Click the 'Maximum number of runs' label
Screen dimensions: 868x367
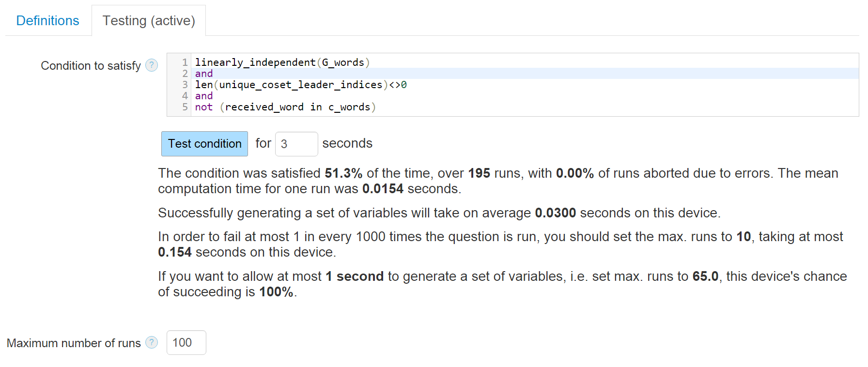coord(74,343)
